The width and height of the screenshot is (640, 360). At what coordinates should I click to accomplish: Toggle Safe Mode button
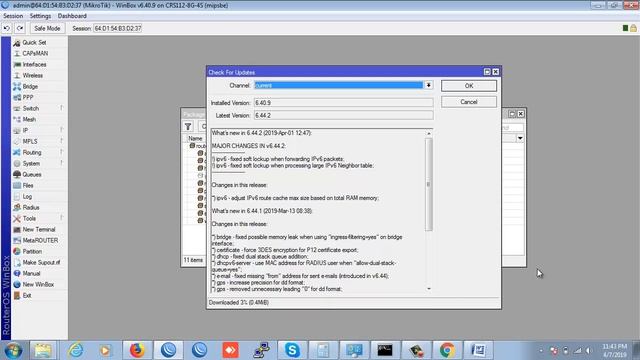coord(47,28)
